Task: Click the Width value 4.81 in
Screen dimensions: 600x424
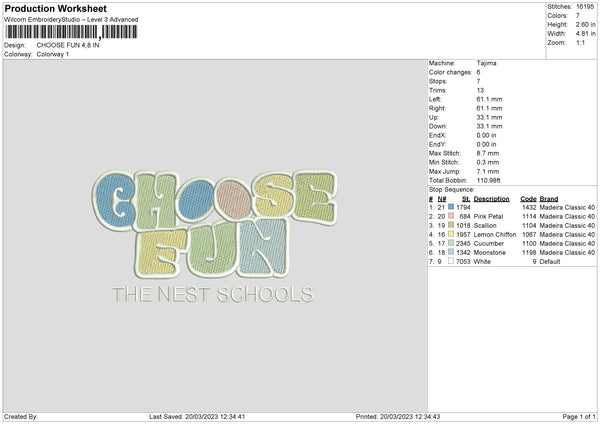Action: click(585, 34)
